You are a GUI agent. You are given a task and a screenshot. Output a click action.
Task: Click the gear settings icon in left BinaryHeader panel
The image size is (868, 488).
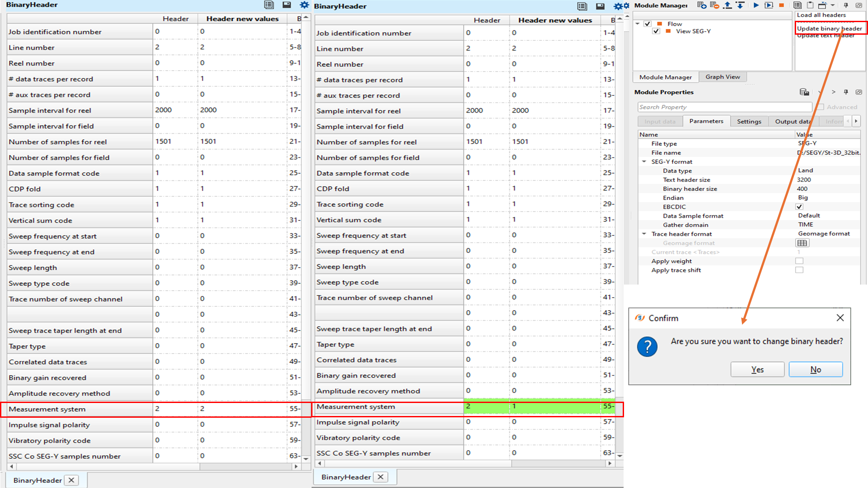[x=304, y=5]
